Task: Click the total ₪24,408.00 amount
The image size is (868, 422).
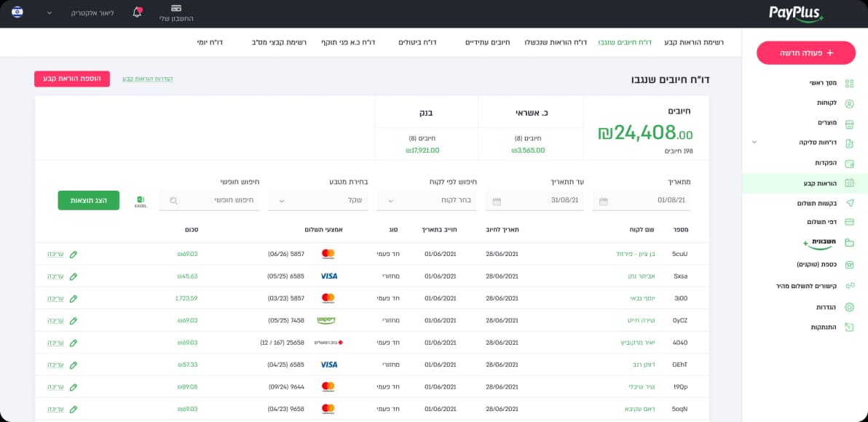Action: click(645, 132)
